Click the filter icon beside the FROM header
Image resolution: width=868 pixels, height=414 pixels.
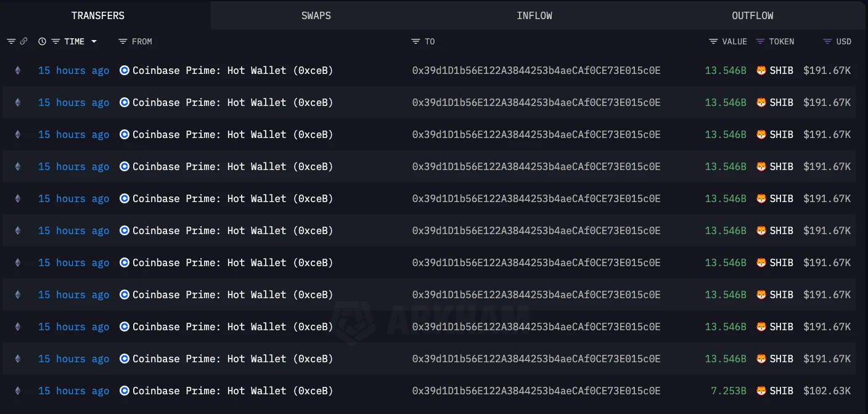[123, 41]
